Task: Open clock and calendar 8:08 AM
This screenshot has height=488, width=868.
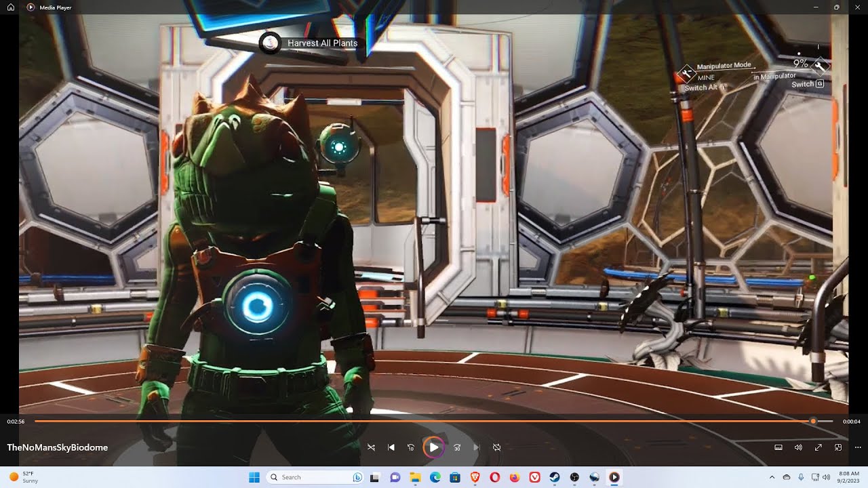Action: (849, 477)
